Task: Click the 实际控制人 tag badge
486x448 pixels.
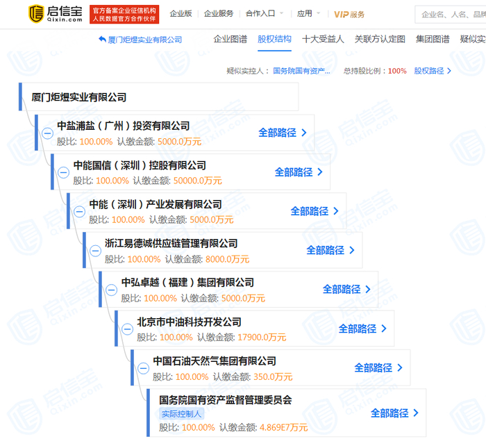Action: pos(182,414)
